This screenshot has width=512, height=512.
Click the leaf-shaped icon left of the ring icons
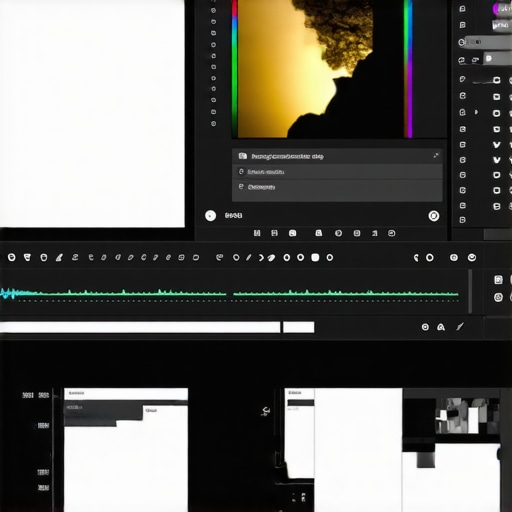271,258
